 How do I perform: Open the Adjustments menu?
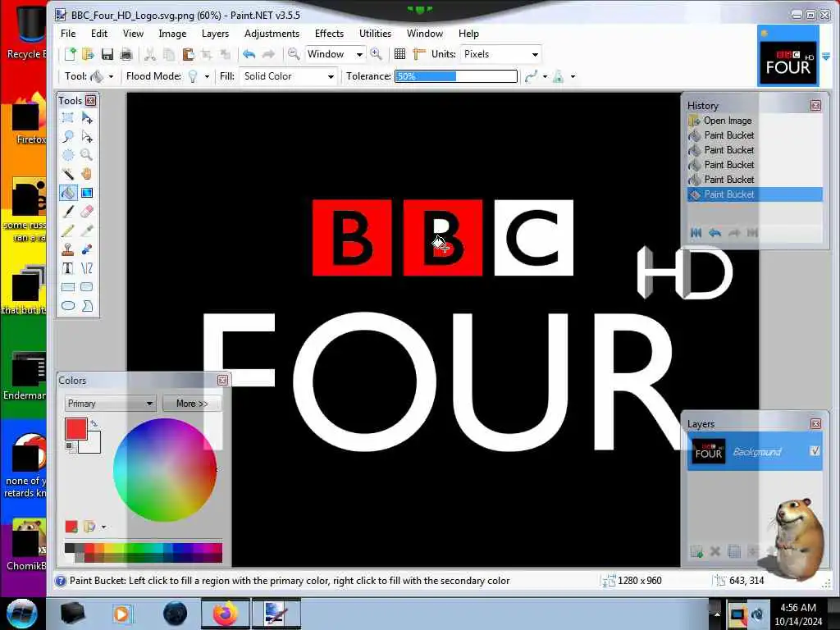[x=272, y=33]
